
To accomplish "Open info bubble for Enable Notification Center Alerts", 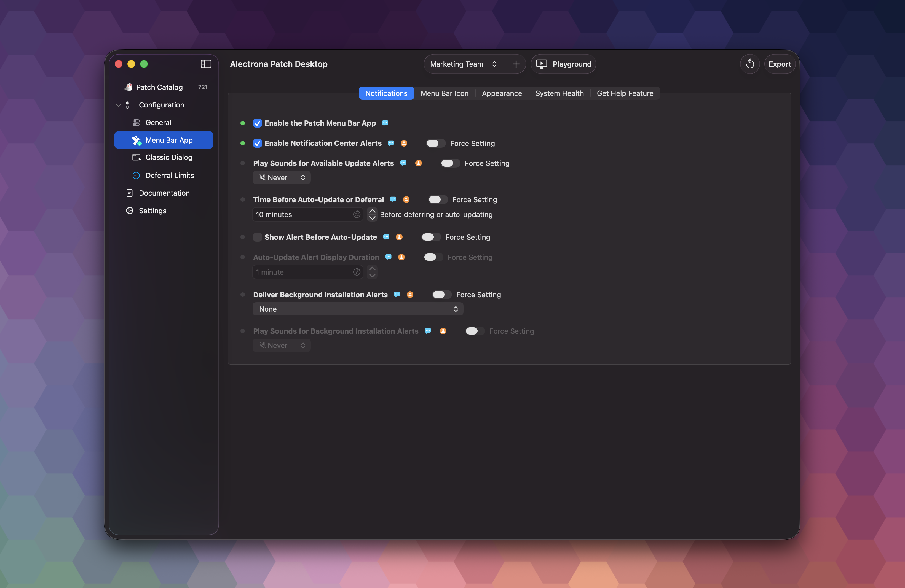I will click(x=390, y=143).
